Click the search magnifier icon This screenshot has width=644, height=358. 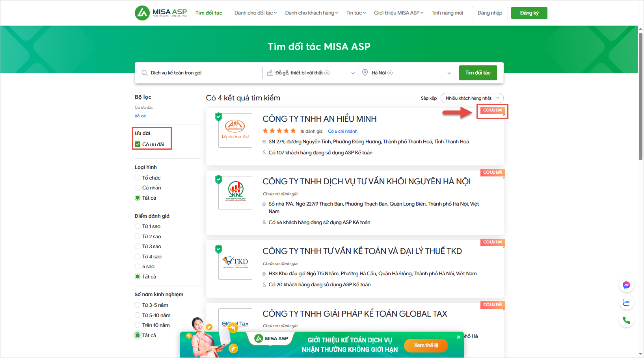tap(145, 73)
